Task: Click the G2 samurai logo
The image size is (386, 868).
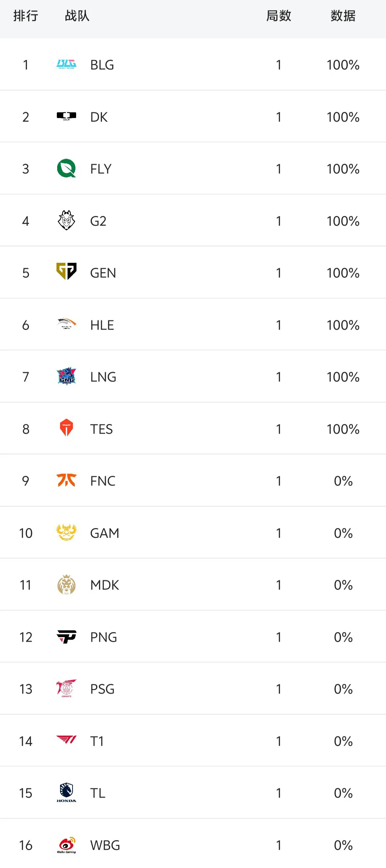Action: (66, 220)
